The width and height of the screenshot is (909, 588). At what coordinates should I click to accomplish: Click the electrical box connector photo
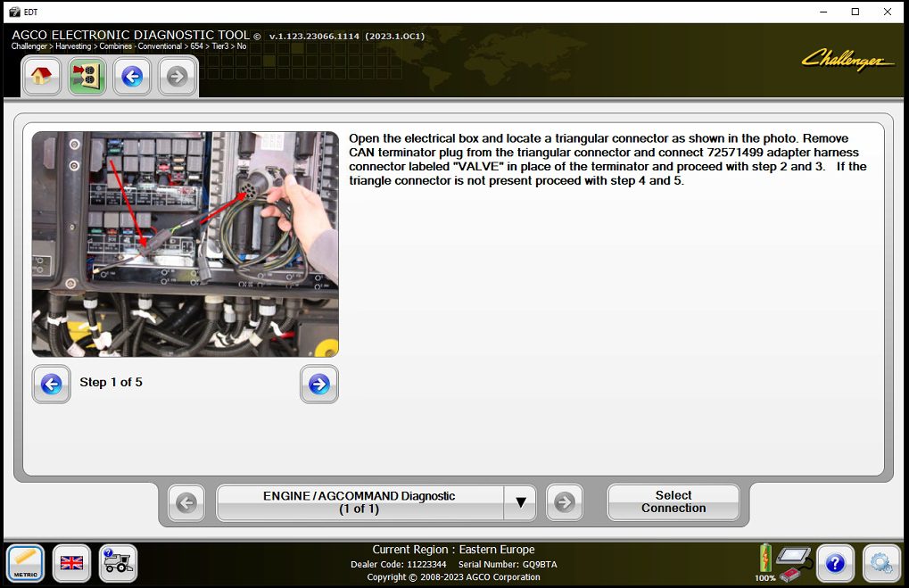click(x=186, y=244)
